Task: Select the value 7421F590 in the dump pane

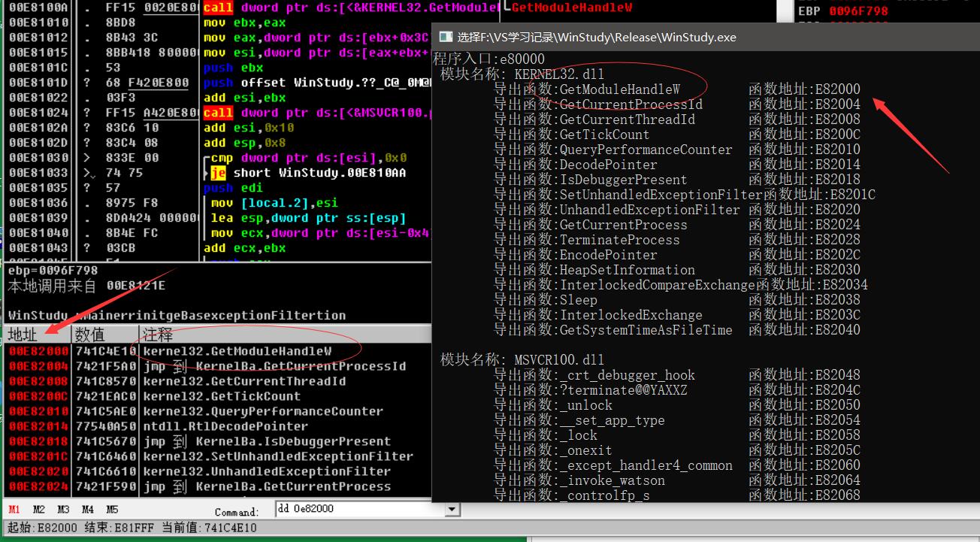Action: pyautogui.click(x=105, y=486)
